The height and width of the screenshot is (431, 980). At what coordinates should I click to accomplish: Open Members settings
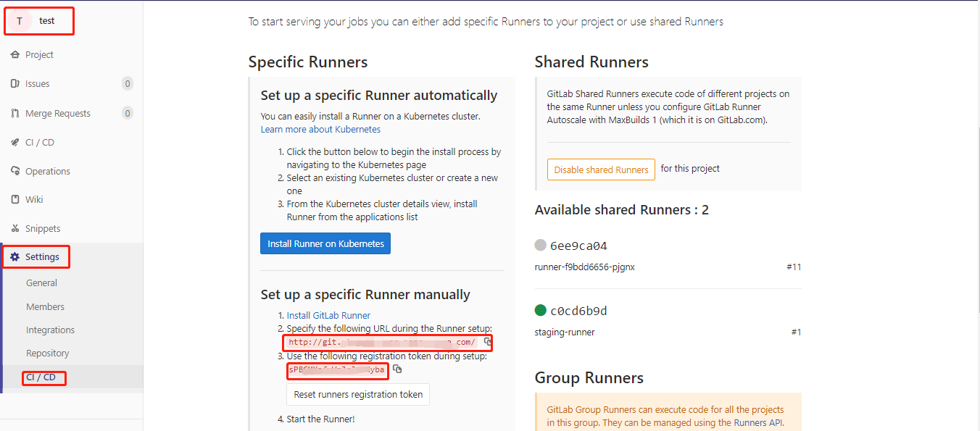click(45, 307)
